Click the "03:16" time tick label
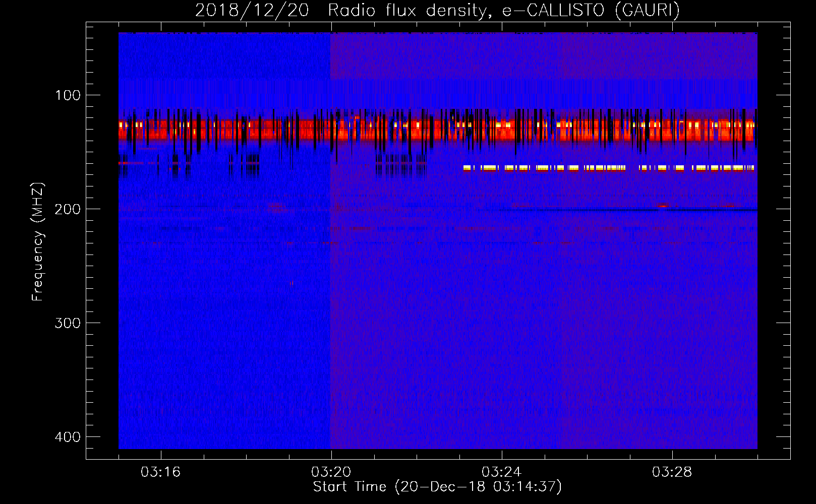The width and height of the screenshot is (816, 504). [160, 472]
